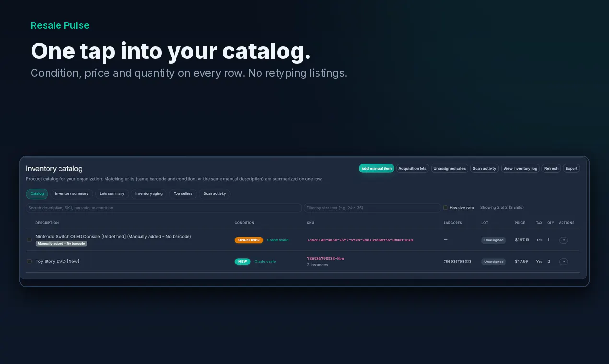Open actions menu for Nintendo Switch OLED row

[x=563, y=240]
